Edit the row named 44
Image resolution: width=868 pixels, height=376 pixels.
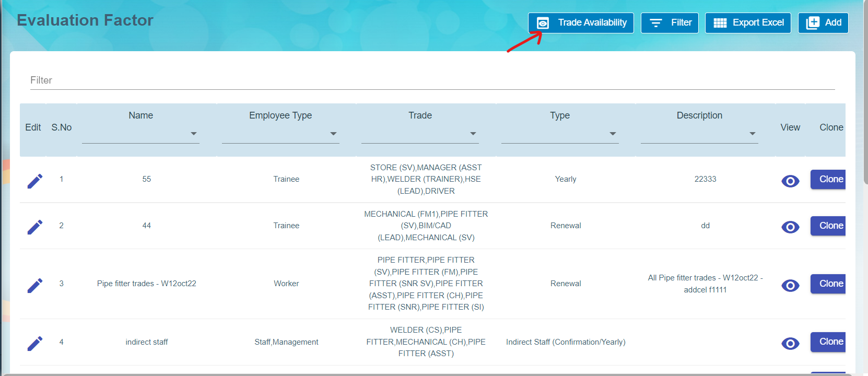[35, 227]
